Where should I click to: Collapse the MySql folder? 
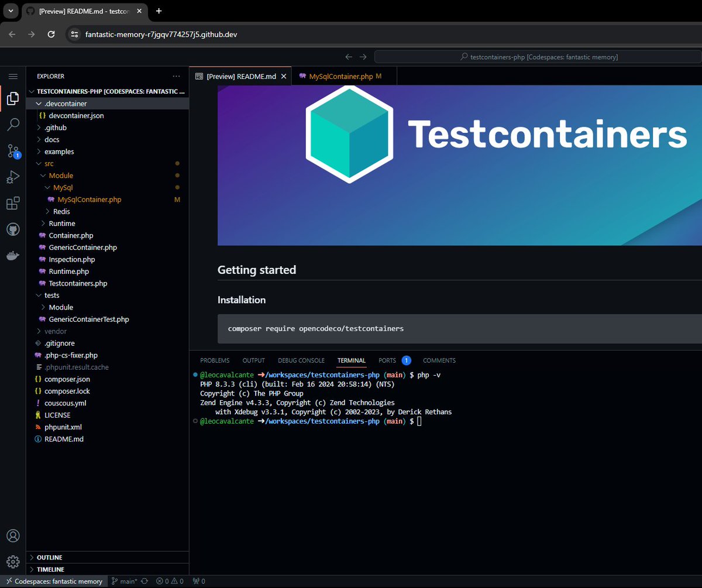[108, 187]
